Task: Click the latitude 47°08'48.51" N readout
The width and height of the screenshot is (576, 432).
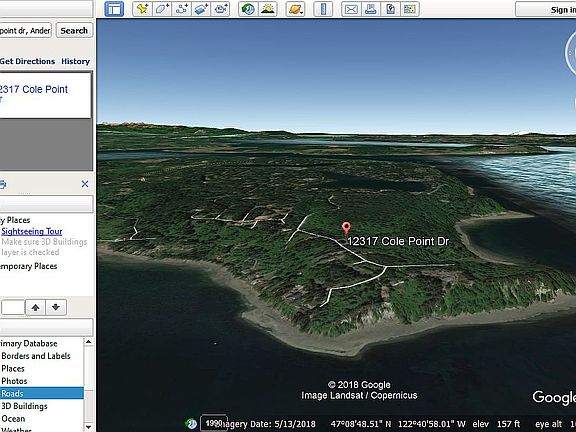Action: pos(360,424)
